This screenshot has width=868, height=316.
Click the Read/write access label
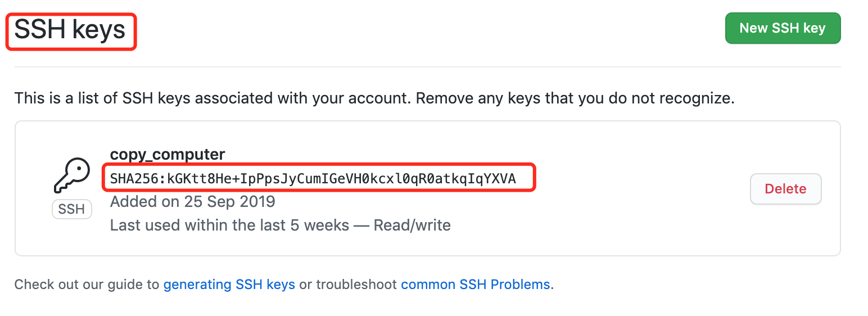point(412,225)
